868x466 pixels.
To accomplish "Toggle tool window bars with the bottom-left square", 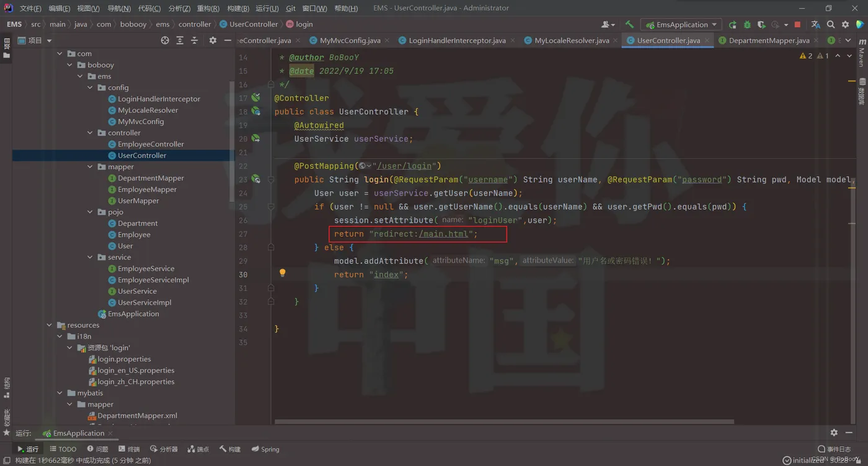I will [x=7, y=460].
